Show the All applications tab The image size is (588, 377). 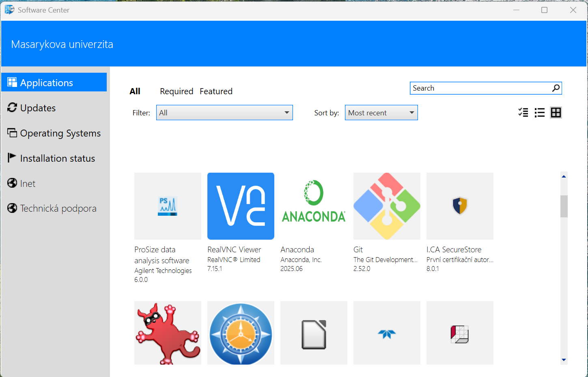135,91
